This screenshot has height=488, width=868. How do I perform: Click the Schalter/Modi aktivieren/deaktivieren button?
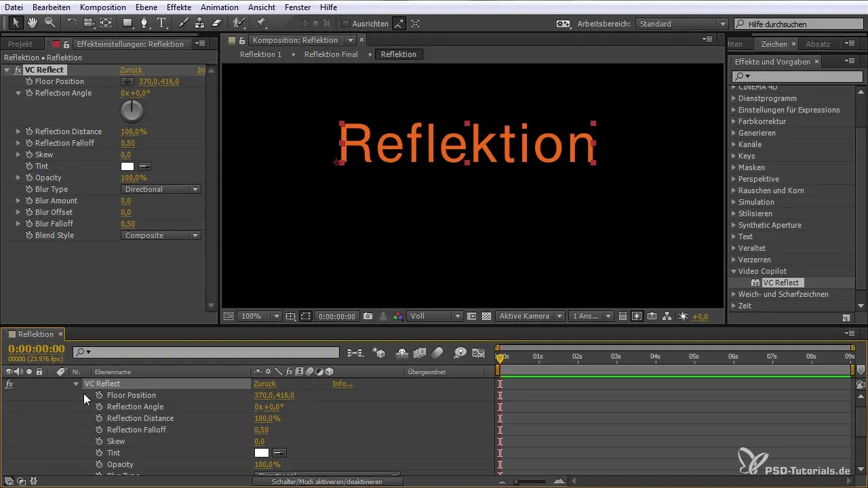coord(328,481)
